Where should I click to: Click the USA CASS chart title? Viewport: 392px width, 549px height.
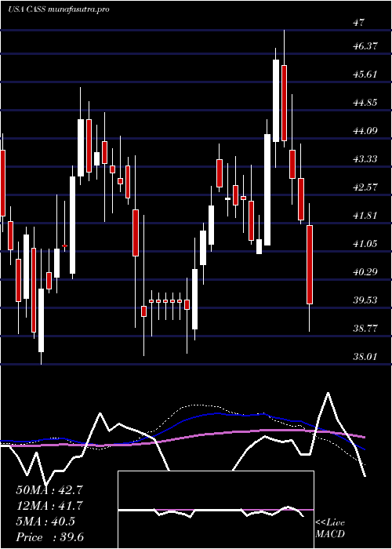click(59, 9)
